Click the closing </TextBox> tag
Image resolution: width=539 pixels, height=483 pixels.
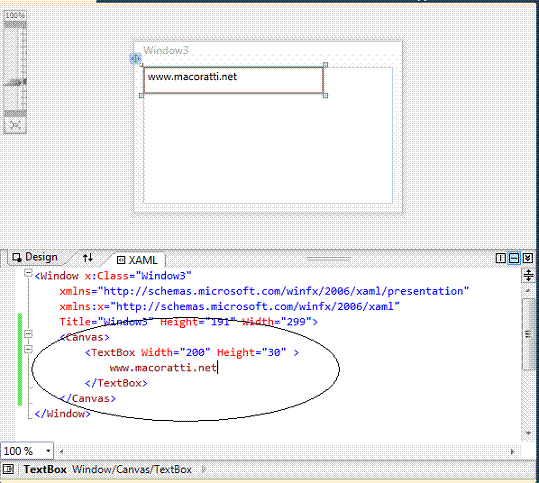[x=116, y=383]
